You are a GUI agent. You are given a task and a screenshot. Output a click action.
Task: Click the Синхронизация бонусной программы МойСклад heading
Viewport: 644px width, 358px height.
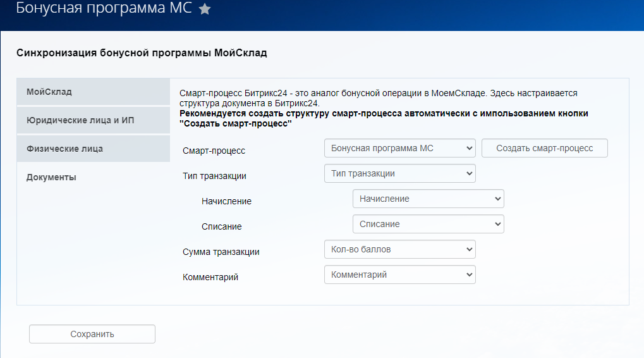coord(142,52)
